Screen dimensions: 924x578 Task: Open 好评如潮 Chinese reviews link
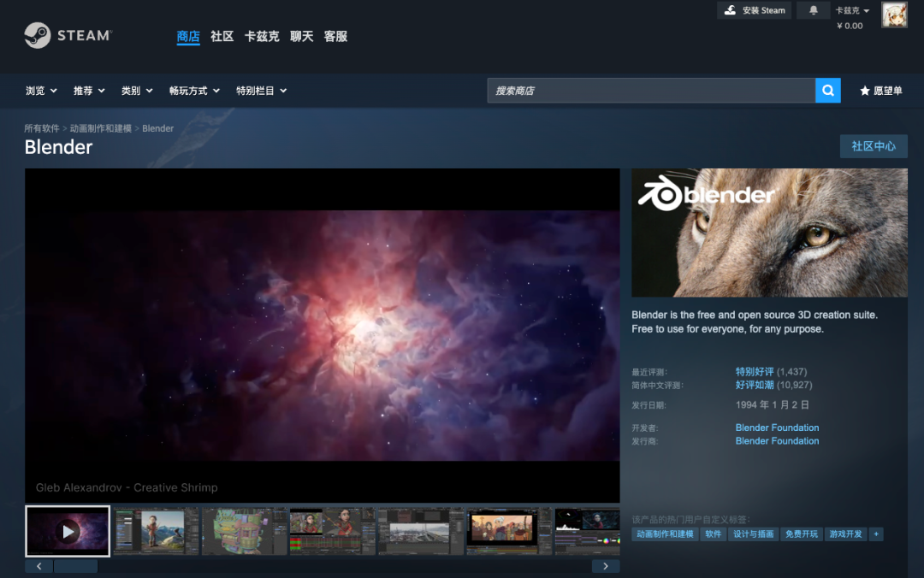pyautogui.click(x=755, y=386)
